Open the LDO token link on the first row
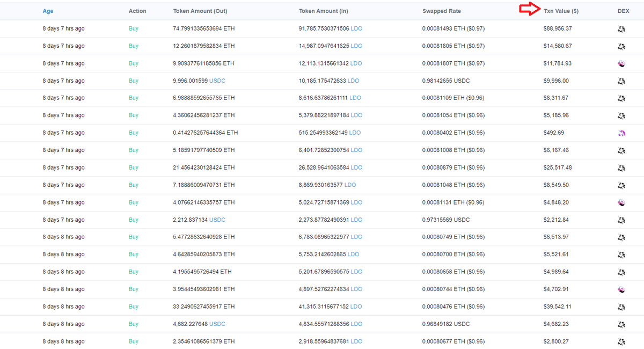The width and height of the screenshot is (644, 349). tap(356, 28)
